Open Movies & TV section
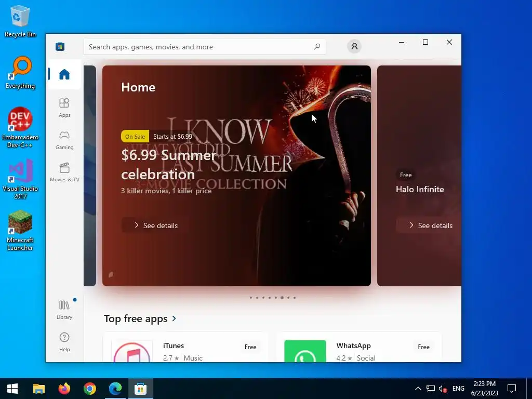 pyautogui.click(x=64, y=172)
